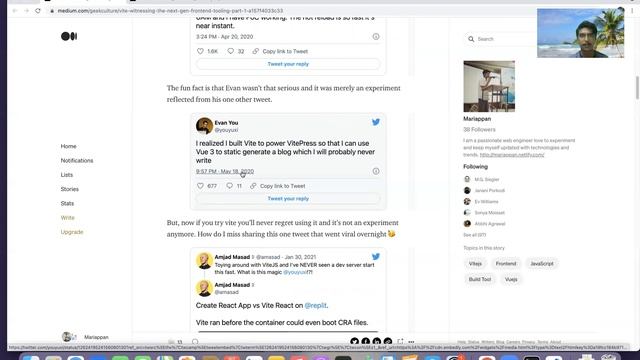Click Amjad Masad's avatar on the Jan 30 tweet
This screenshot has height=360, width=640.
[204, 260]
